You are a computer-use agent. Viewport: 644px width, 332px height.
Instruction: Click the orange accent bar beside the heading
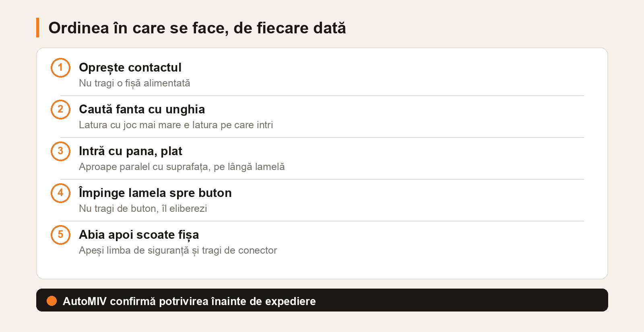[37, 27]
